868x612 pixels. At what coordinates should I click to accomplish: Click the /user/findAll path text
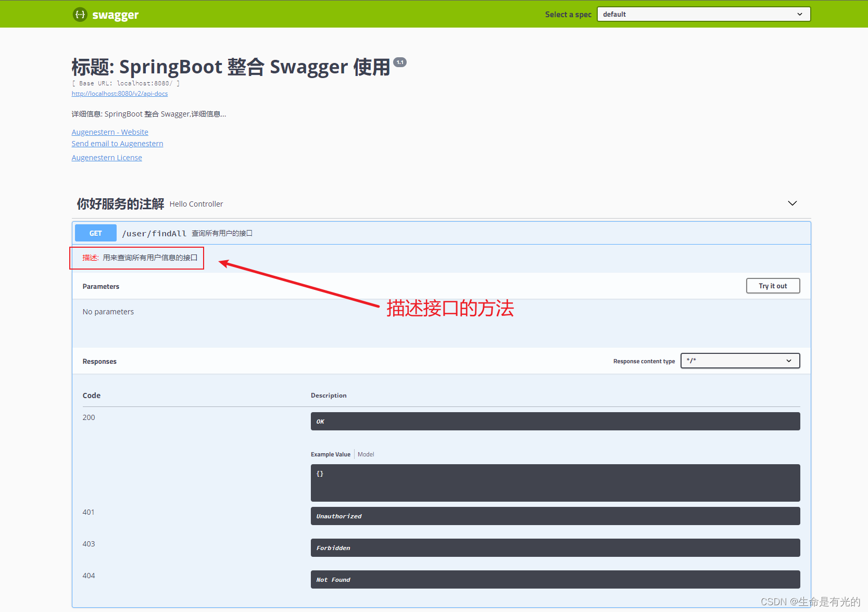click(154, 234)
